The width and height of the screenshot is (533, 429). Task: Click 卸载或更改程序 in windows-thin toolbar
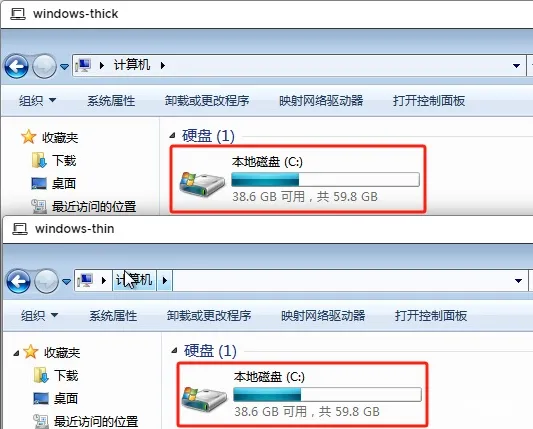tap(209, 315)
